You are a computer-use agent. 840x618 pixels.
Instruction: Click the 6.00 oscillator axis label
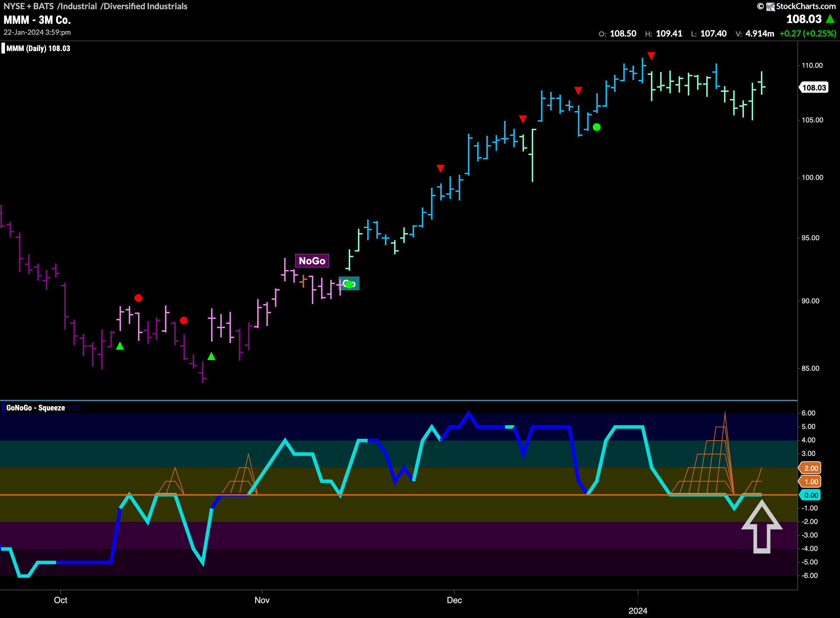click(x=808, y=413)
